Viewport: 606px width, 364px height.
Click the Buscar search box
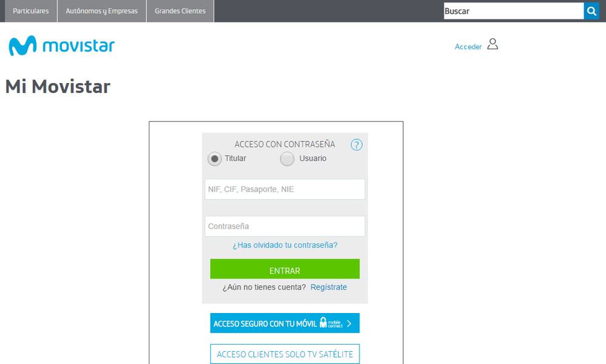[513, 11]
